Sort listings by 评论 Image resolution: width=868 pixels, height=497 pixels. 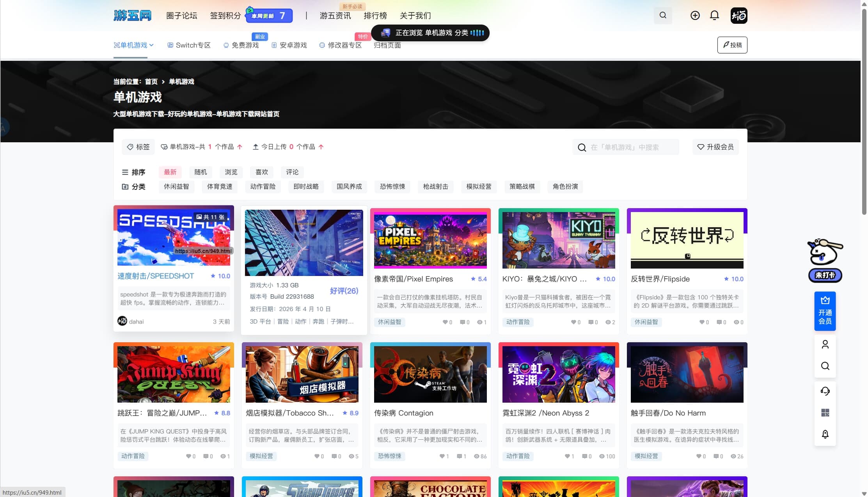(x=292, y=172)
